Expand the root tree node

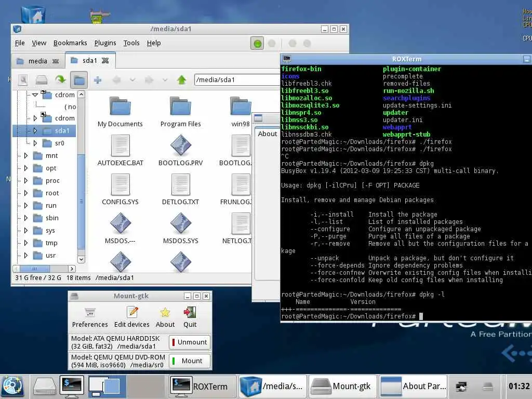26,193
